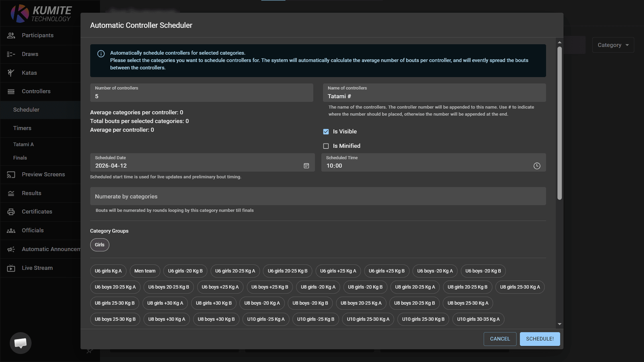Click CANCEL to dismiss the dialog
Viewport: 644px width, 362px height.
point(500,339)
